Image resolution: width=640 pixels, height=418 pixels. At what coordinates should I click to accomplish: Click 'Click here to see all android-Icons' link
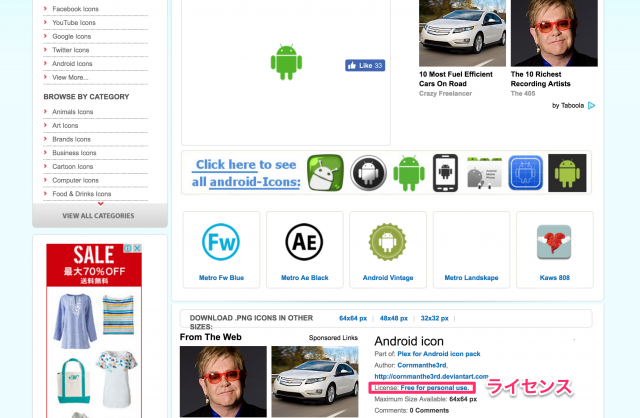click(x=246, y=173)
